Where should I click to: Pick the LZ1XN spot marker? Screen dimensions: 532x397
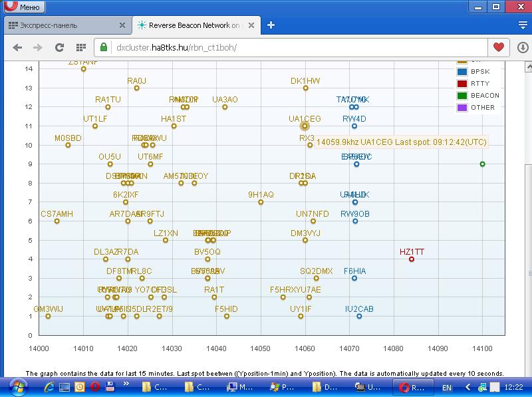pyautogui.click(x=165, y=240)
